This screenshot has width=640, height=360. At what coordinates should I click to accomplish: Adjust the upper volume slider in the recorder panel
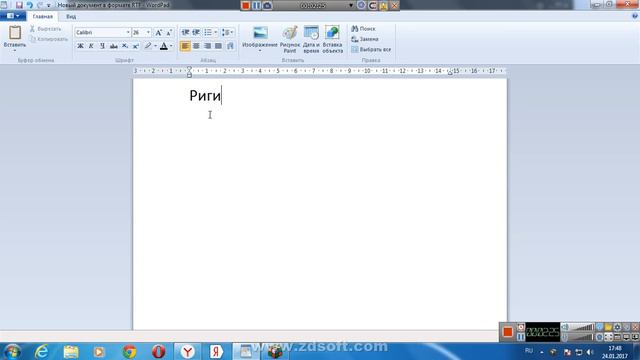(x=582, y=327)
